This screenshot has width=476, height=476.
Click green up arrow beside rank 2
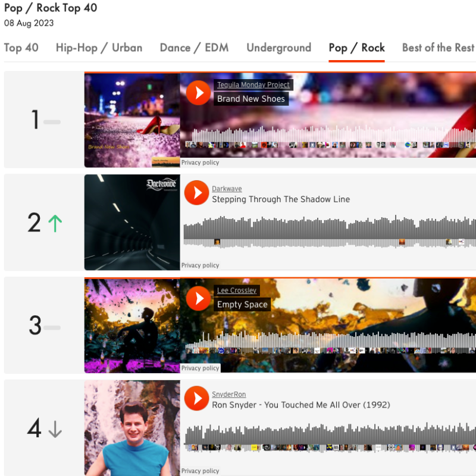coord(55,224)
